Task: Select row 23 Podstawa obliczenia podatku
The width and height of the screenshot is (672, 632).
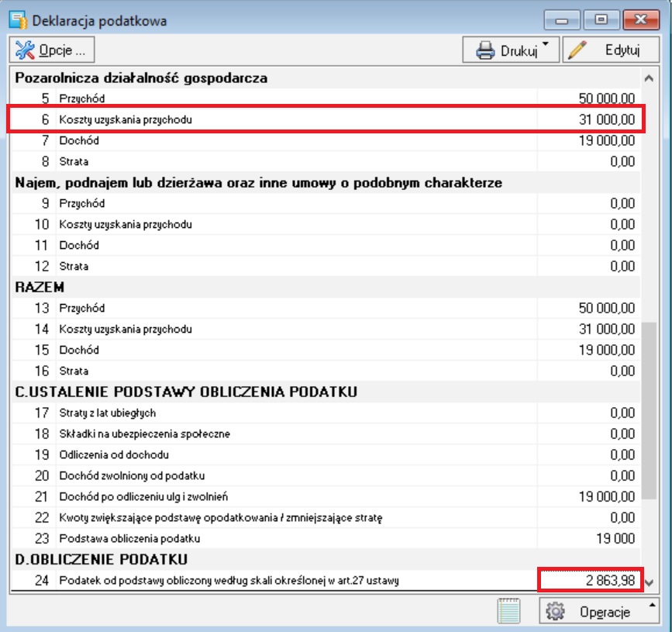Action: click(326, 538)
